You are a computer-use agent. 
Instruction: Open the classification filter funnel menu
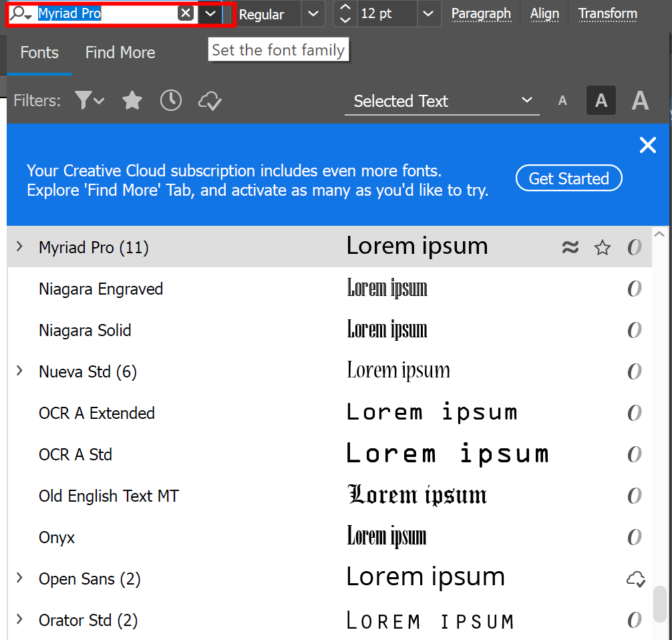[x=89, y=101]
